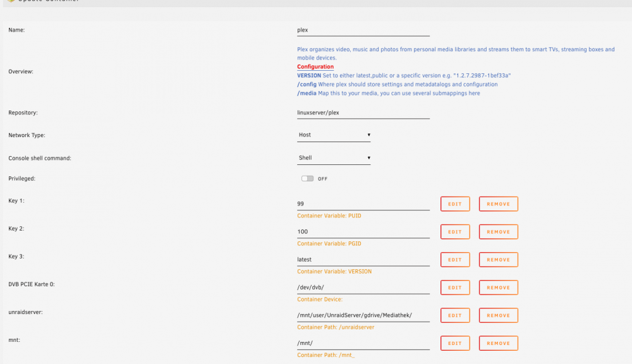
Task: Edit the VERSION variable Key 3
Action: tap(455, 260)
